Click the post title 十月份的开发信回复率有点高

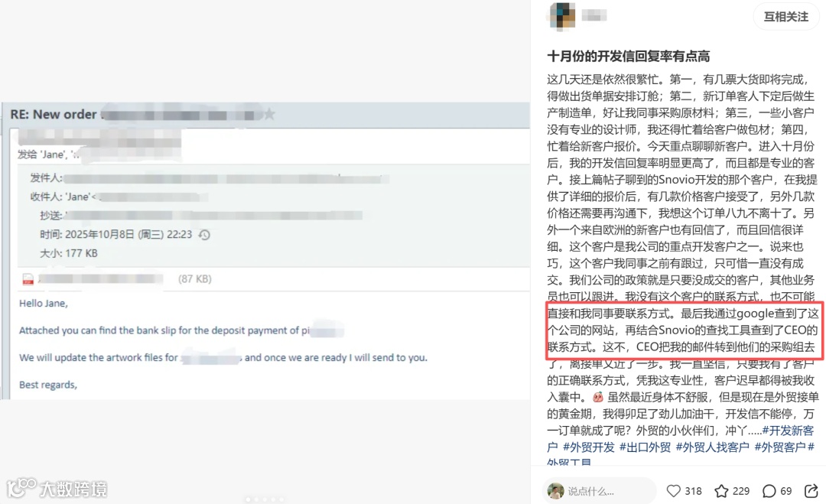pyautogui.click(x=628, y=57)
